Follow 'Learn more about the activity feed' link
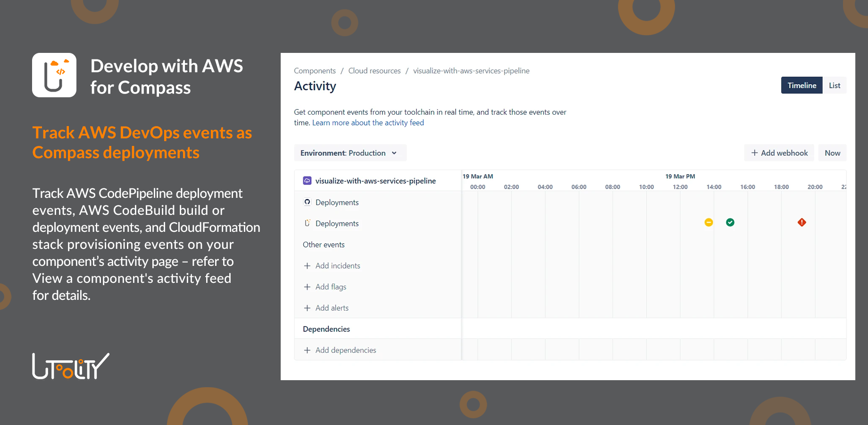 (368, 123)
